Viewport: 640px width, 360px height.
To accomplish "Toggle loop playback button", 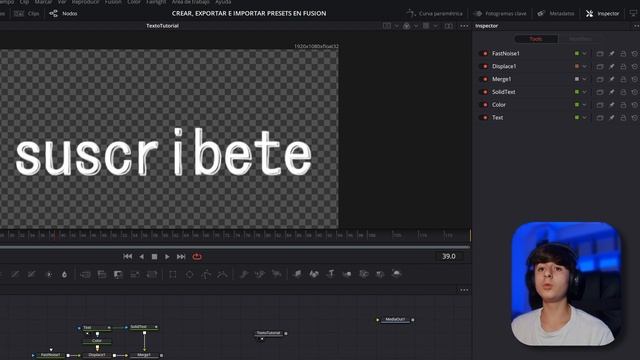I will 197,257.
